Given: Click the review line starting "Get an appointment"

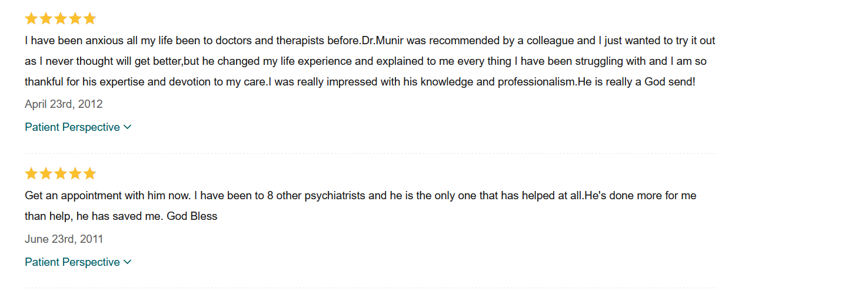Looking at the screenshot, I should click(x=360, y=196).
